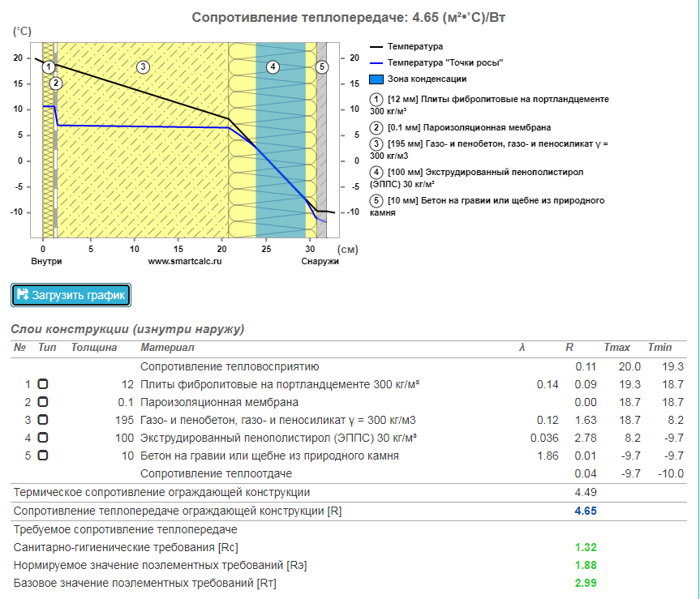Screen dimensions: 700x599
Task: Click the circled number 4 marker in the chart
Action: pos(273,67)
